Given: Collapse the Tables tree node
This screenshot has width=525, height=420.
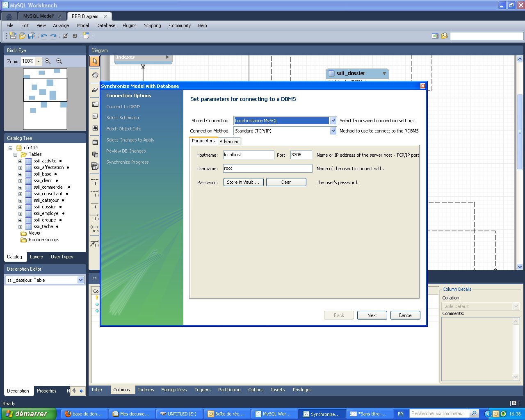Looking at the screenshot, I should (16, 155).
